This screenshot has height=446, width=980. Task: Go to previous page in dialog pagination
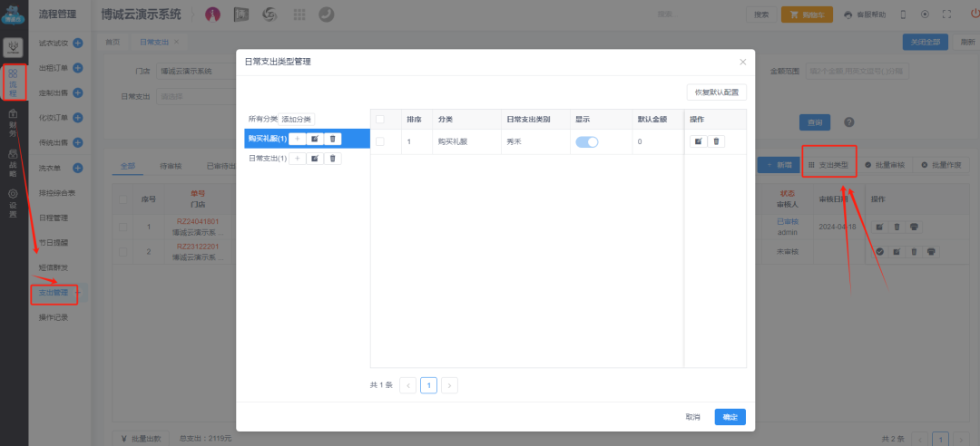pos(408,385)
